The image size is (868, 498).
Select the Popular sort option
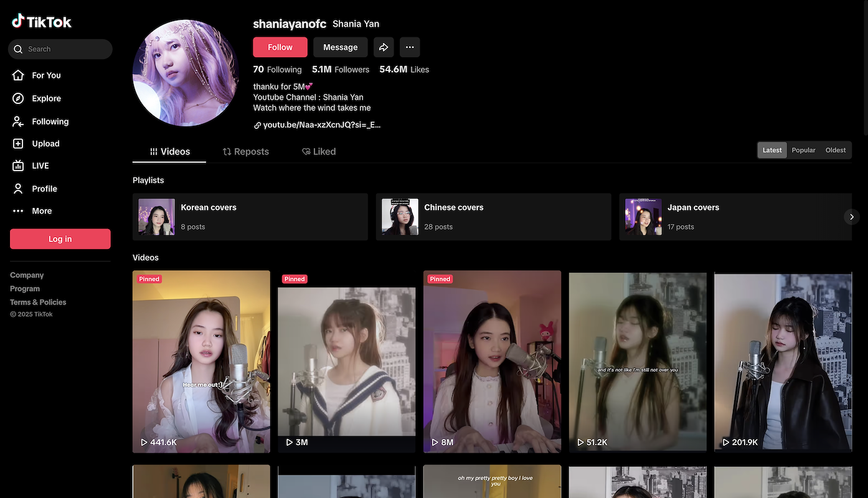pos(803,150)
